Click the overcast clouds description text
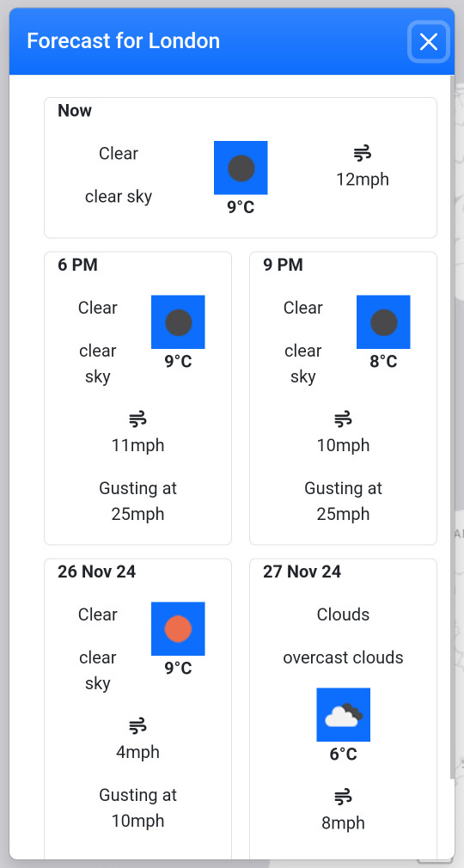 tap(344, 657)
